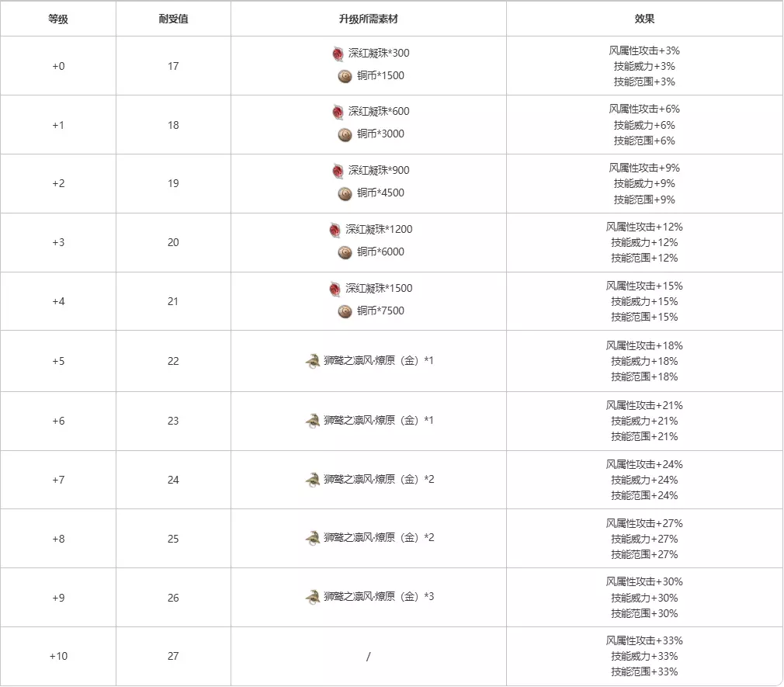The image size is (784, 687).
Task: Click the copper coin icon beside 铜币*1500
Action: click(x=345, y=76)
